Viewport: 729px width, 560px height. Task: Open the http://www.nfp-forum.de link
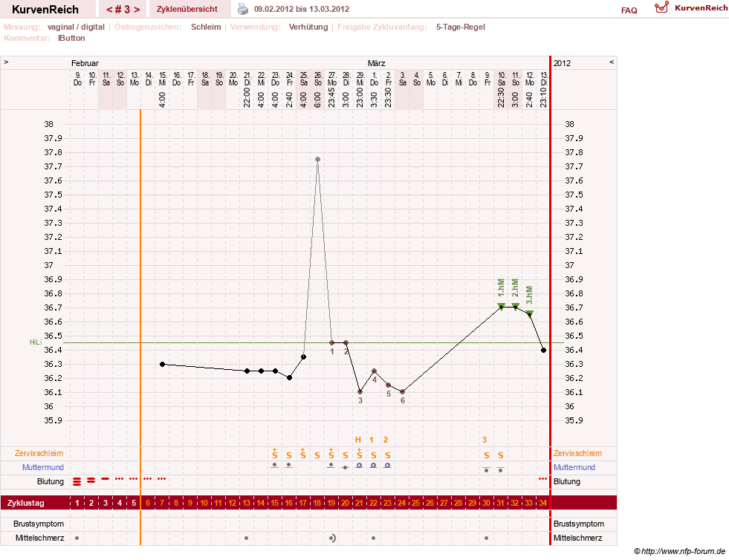(x=683, y=552)
